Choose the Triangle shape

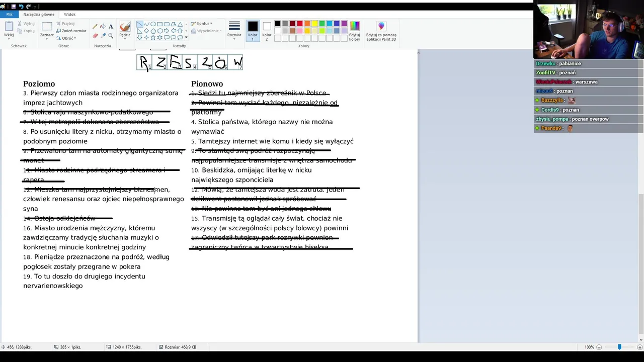pyautogui.click(x=180, y=24)
